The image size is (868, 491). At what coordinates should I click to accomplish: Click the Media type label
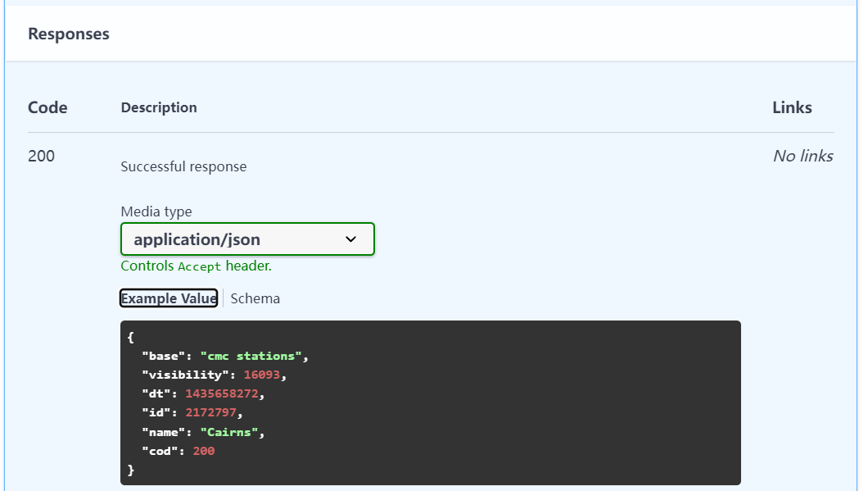pos(156,211)
